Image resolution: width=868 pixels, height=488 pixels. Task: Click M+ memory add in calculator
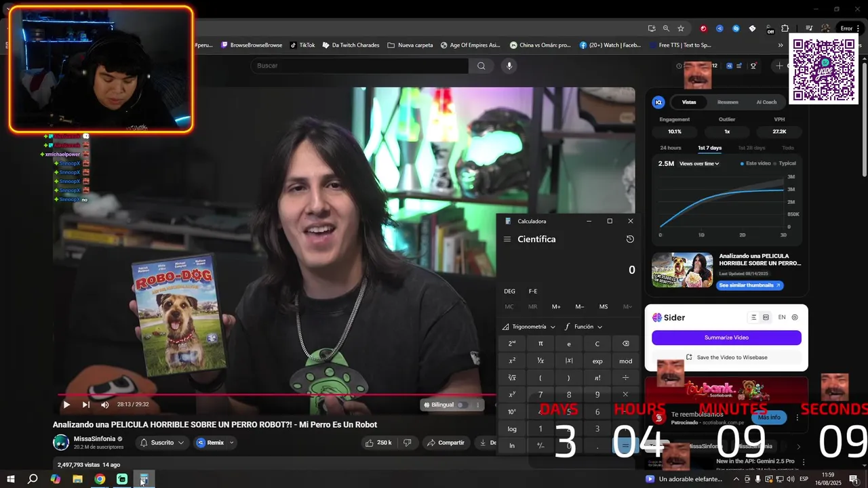(x=556, y=306)
